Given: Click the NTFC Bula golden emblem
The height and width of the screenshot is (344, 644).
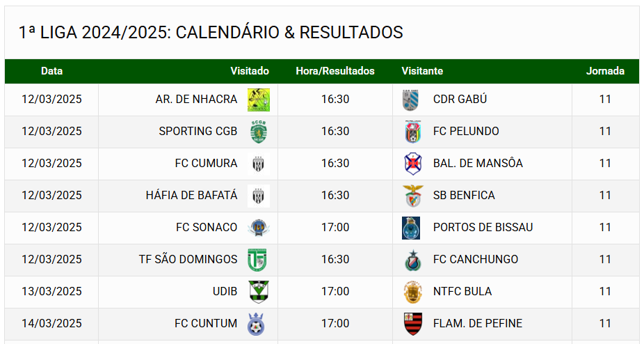Looking at the screenshot, I should (413, 292).
